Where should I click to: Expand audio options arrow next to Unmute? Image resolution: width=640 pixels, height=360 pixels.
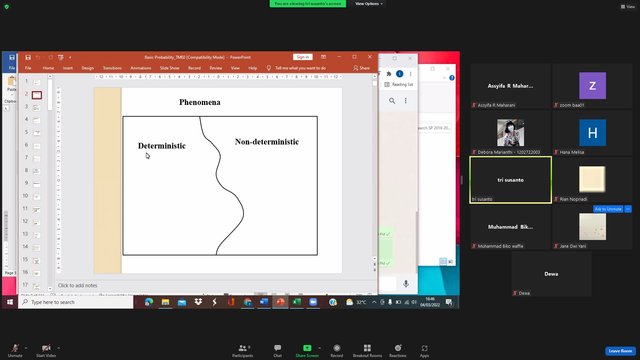coord(26,348)
